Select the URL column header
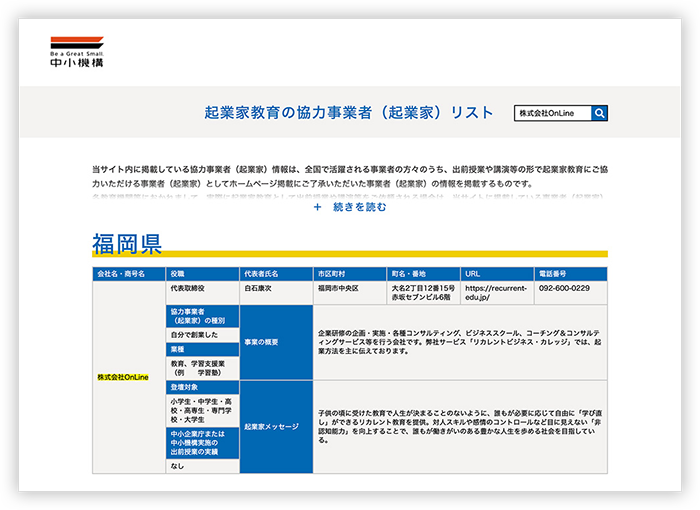Viewport: 700px width, 510px height. pyautogui.click(x=474, y=273)
